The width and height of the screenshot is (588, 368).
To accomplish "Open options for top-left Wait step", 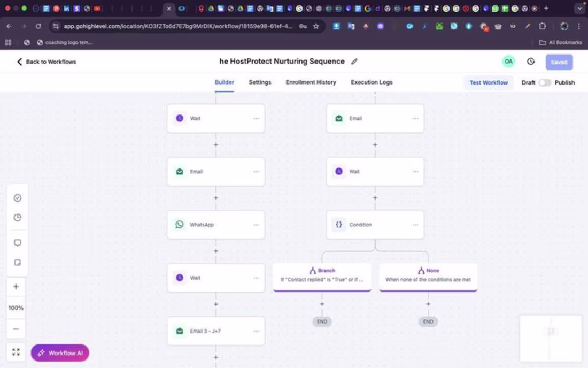I will (256, 119).
